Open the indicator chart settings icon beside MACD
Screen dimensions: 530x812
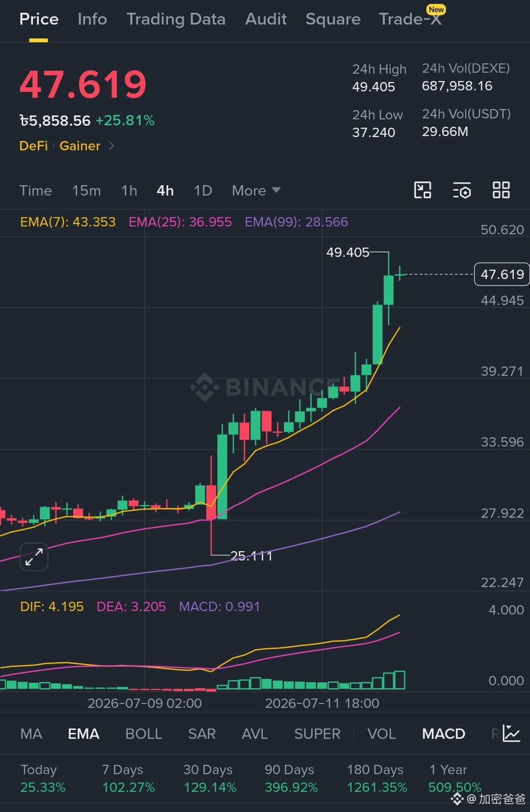511,733
